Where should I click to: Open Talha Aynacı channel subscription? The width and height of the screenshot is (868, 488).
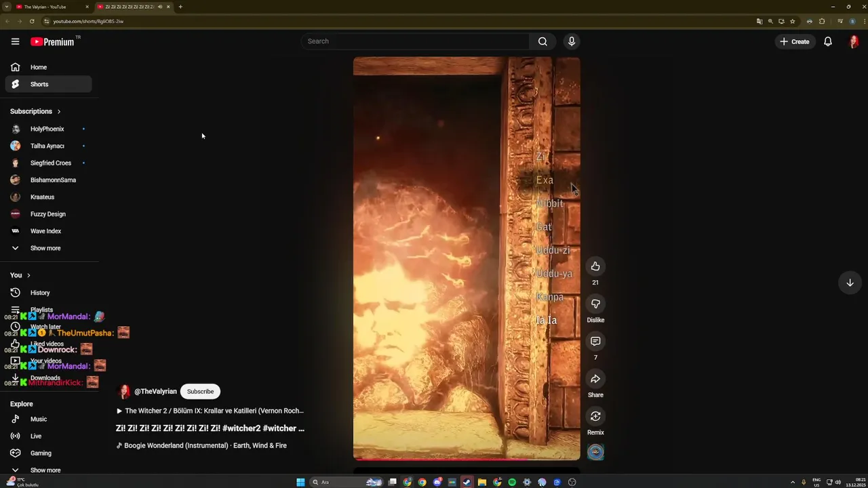pos(48,146)
